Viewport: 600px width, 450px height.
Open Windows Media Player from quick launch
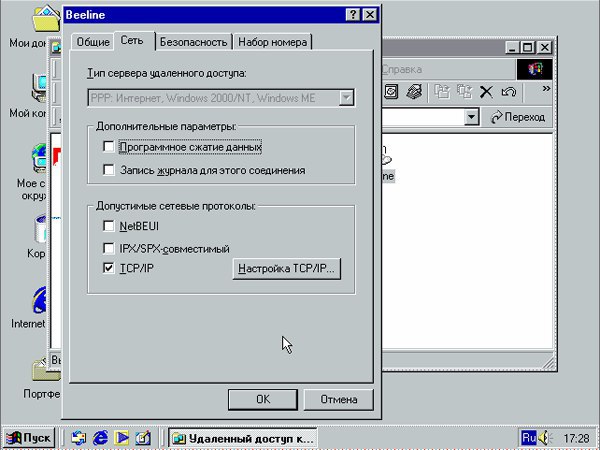coord(122,437)
